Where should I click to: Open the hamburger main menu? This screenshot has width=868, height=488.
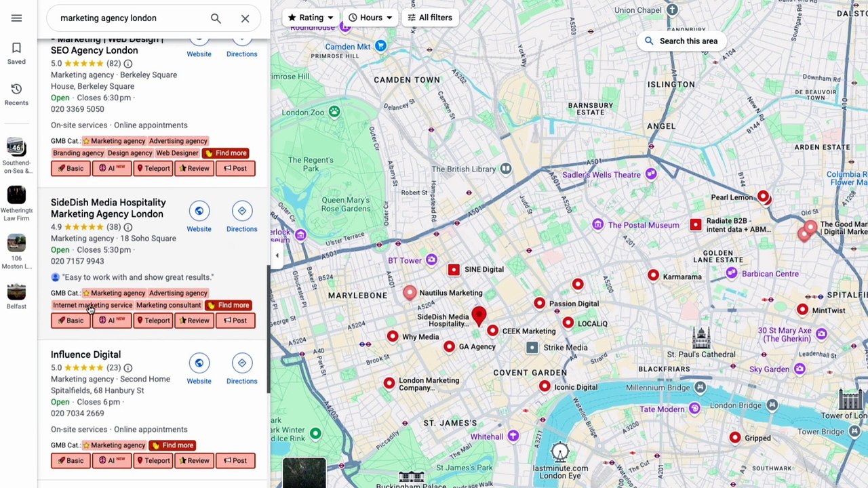(16, 18)
